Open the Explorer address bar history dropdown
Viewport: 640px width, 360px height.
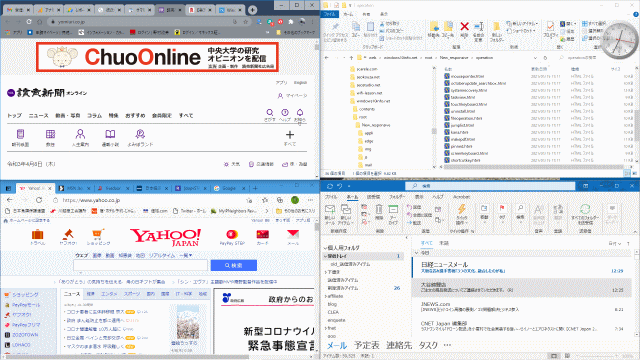[x=535, y=58]
